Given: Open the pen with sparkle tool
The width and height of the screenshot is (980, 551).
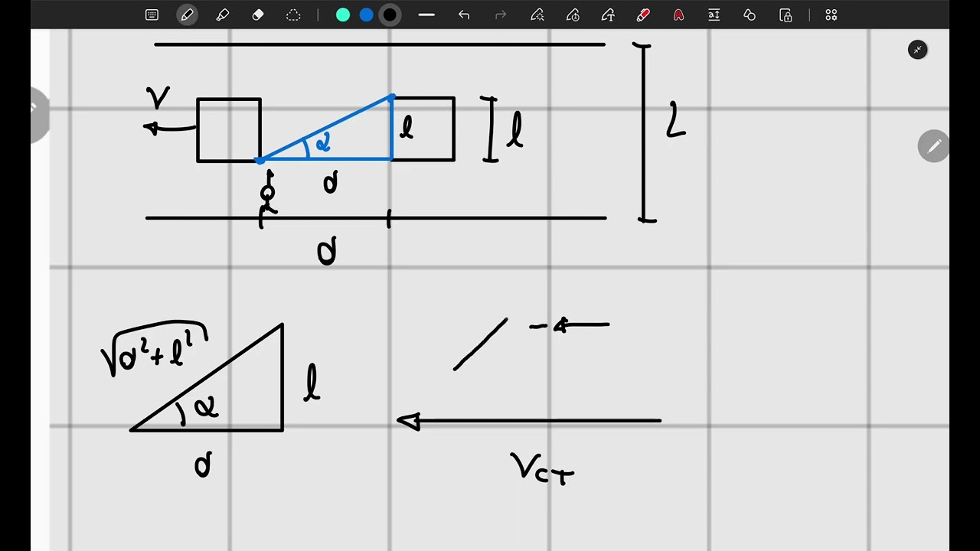Looking at the screenshot, I should click(537, 15).
